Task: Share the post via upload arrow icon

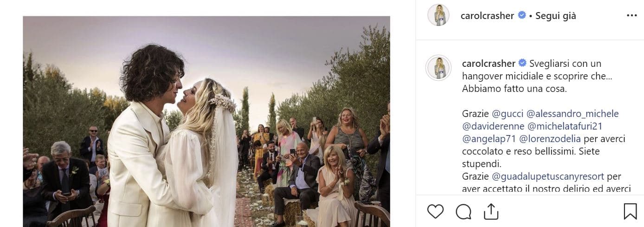Action: point(491,211)
